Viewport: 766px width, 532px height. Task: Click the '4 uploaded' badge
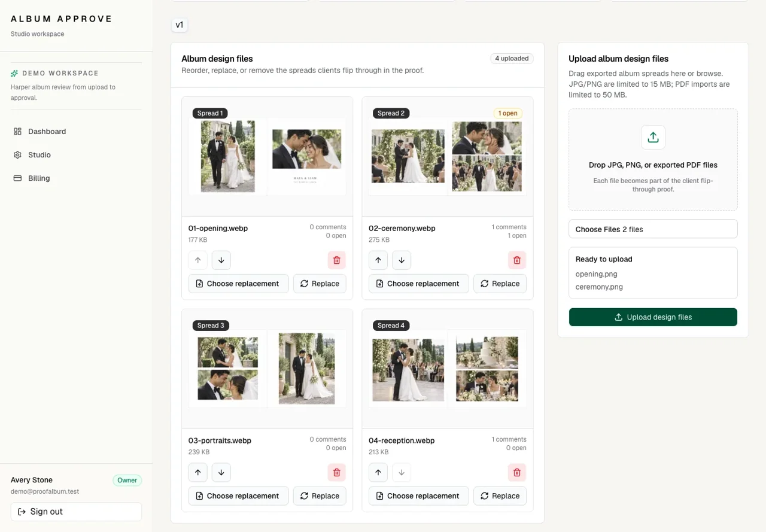[x=512, y=59]
